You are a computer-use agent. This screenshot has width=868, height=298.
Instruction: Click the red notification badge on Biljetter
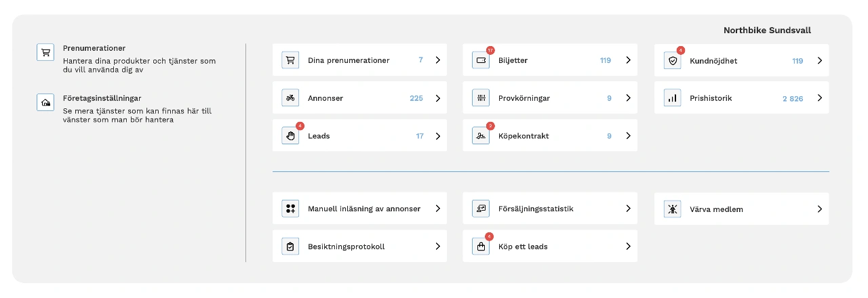[x=490, y=50]
